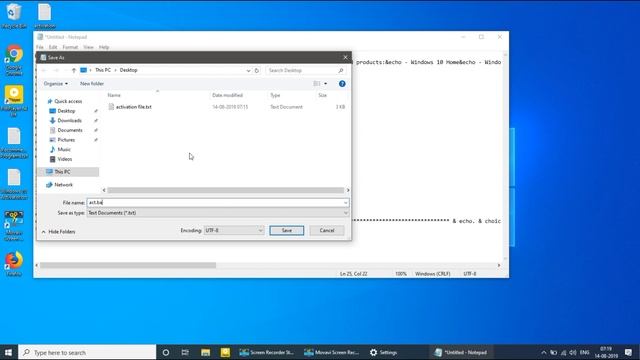Viewport: 640px width, 360px height.
Task: Click the Refresh button beside the address bar
Action: coord(257,70)
